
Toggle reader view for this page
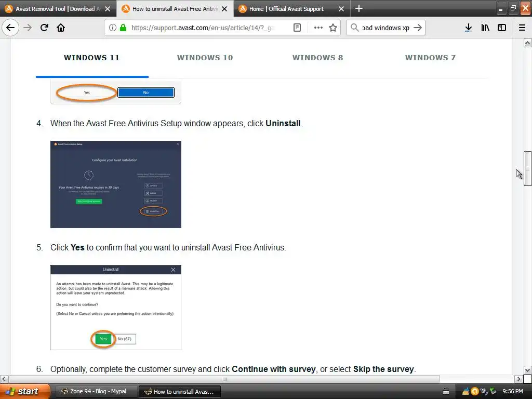click(297, 28)
